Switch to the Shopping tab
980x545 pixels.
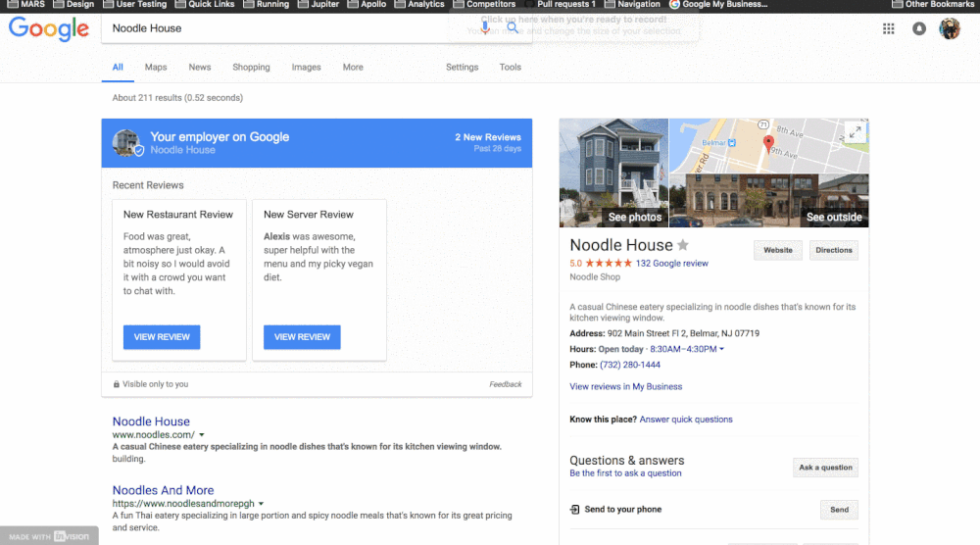coord(251,67)
